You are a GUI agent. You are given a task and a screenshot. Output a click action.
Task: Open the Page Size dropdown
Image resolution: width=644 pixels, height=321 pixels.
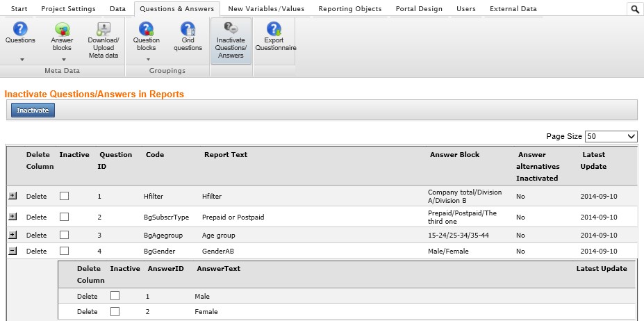(x=611, y=136)
